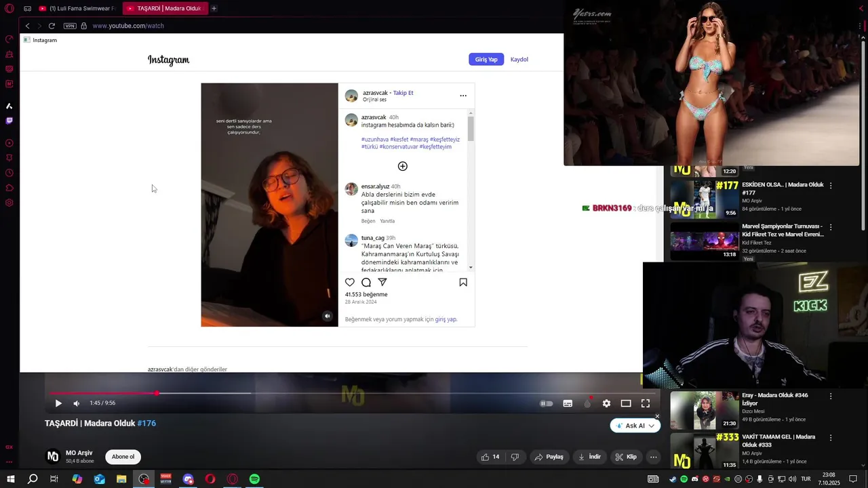This screenshot has height=488, width=868.
Task: Click the Paylaş share button
Action: click(549, 457)
